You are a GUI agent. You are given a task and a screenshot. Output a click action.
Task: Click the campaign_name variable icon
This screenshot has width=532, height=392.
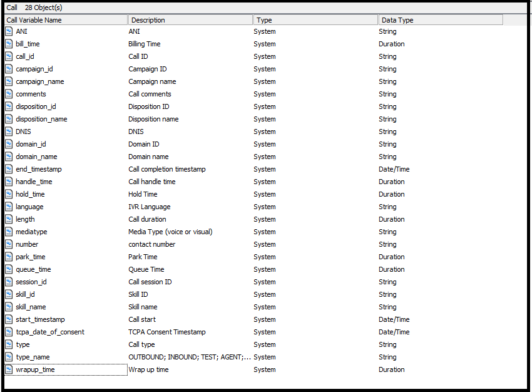pos(9,82)
